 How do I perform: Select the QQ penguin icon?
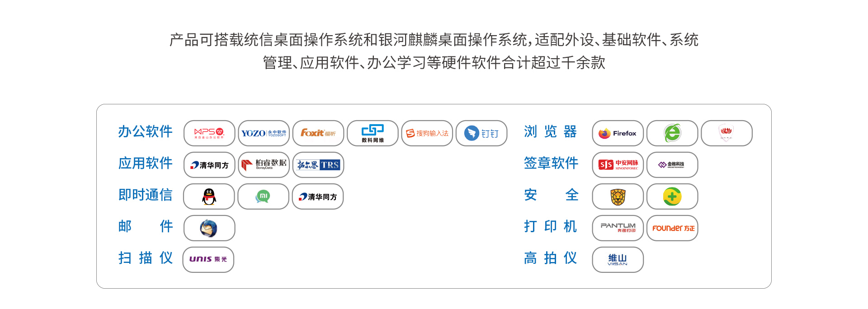(209, 197)
